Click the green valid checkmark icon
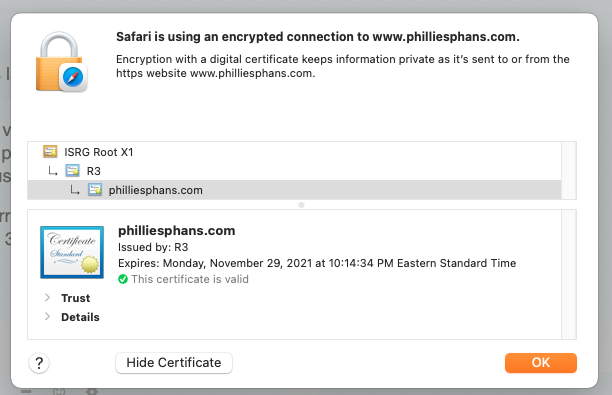Viewport: 612px width, 395px height. click(x=123, y=279)
